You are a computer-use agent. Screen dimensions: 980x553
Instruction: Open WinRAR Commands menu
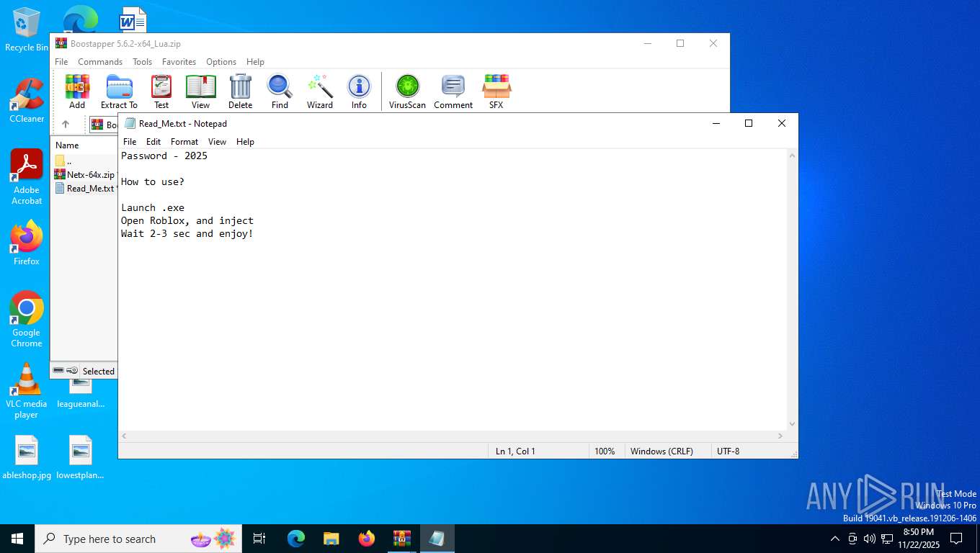tap(100, 62)
